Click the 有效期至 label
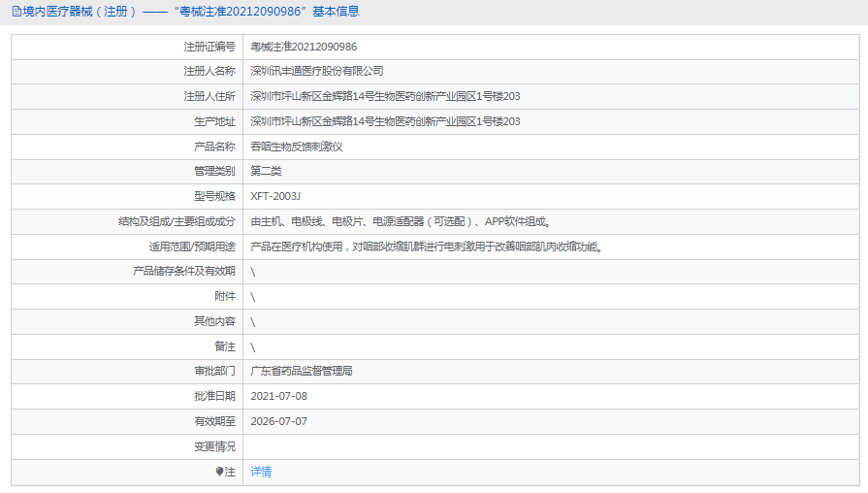868x493 pixels. tap(214, 421)
